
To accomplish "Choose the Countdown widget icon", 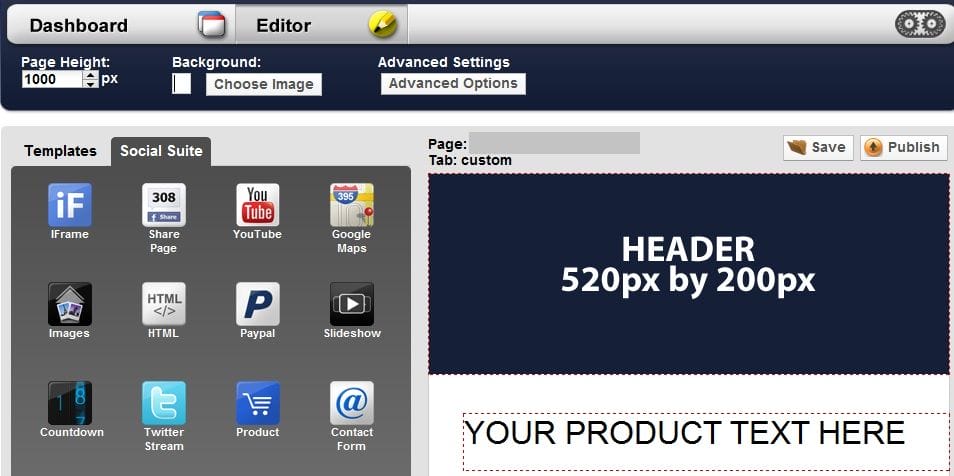I will click(x=70, y=403).
